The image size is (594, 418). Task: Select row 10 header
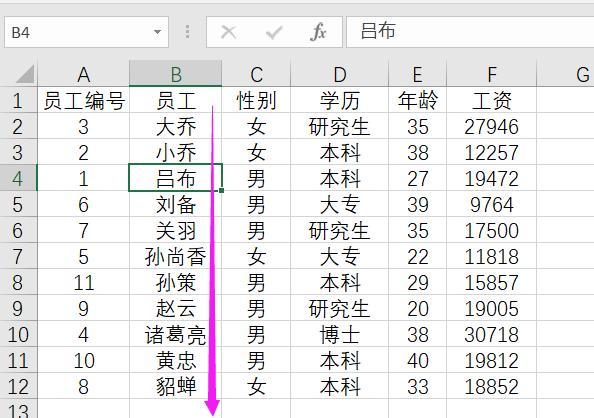18,334
